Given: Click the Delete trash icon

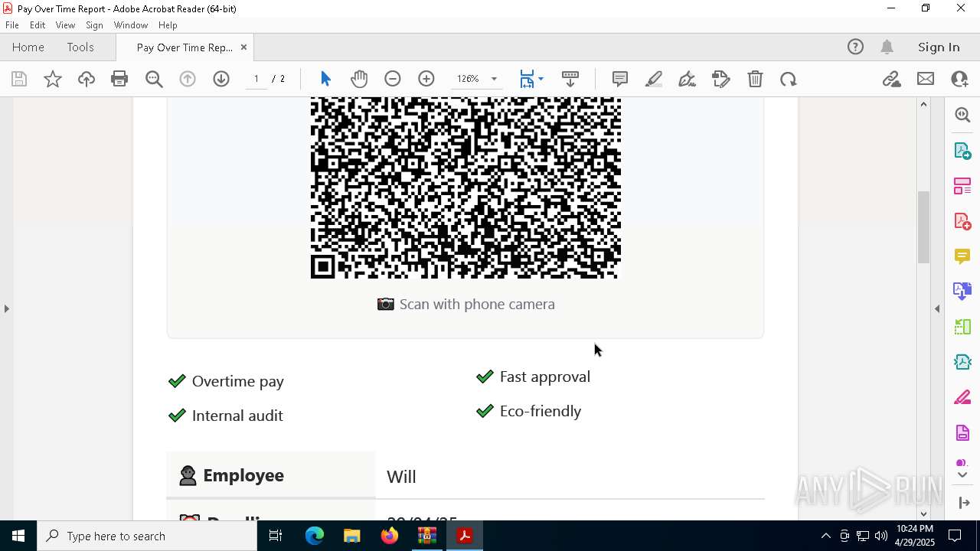Looking at the screenshot, I should pos(755,79).
